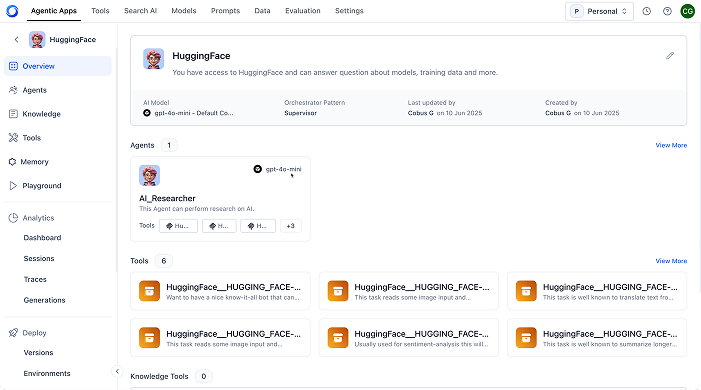This screenshot has width=701, height=390.
Task: Collapse the sidebar with chevron button
Action: tap(117, 371)
